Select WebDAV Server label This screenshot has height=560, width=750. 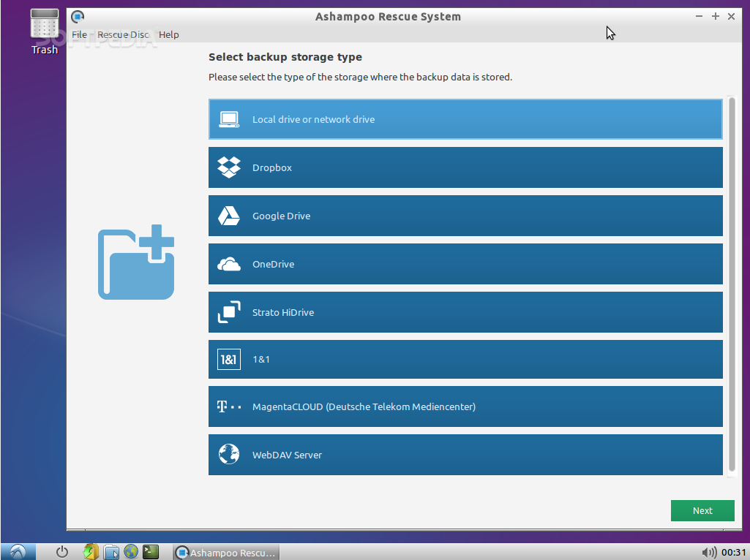(x=287, y=455)
